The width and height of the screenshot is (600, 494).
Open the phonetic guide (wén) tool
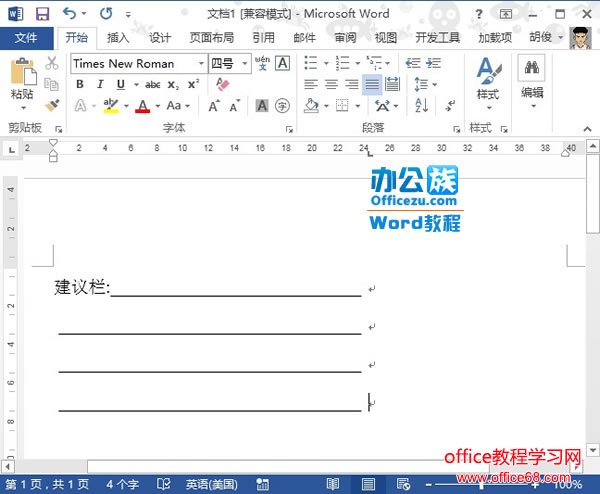[262, 63]
